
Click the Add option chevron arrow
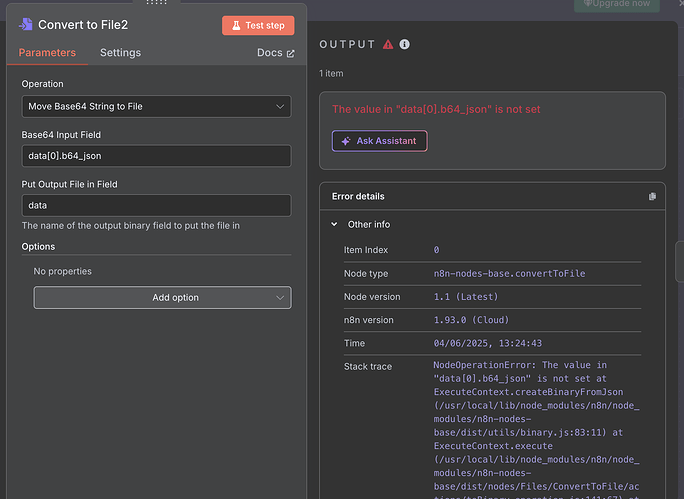point(280,297)
